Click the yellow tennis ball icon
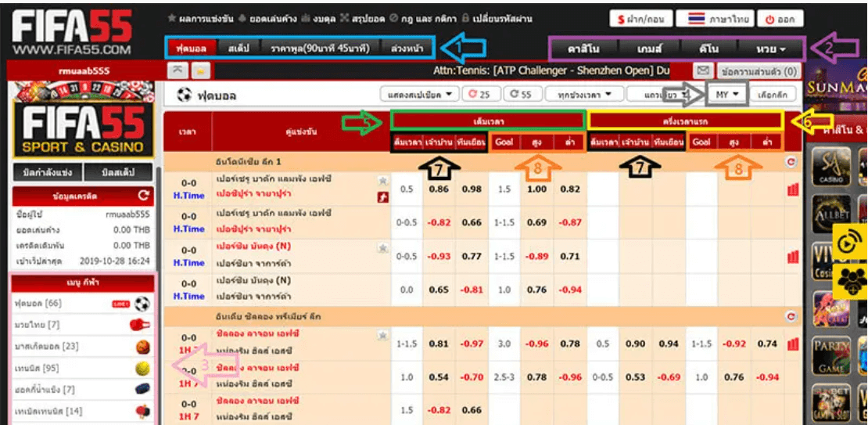Image resolution: width=868 pixels, height=425 pixels. click(143, 369)
